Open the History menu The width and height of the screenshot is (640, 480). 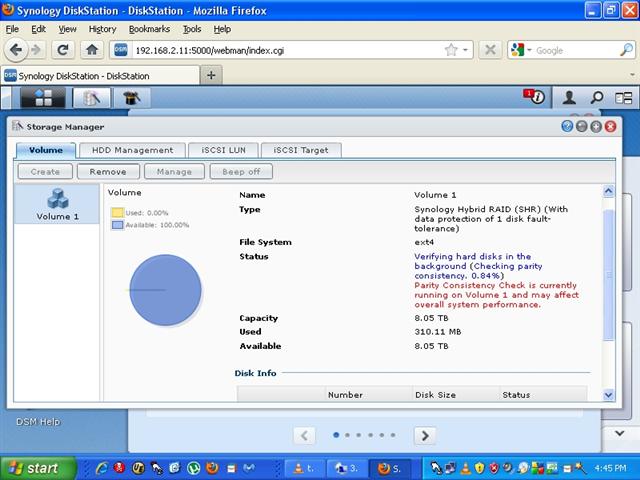tap(102, 29)
